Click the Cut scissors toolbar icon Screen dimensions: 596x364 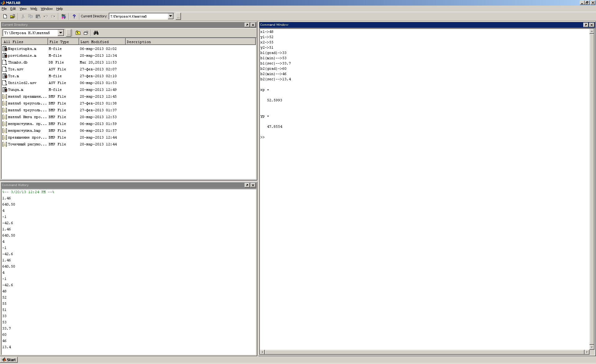23,16
